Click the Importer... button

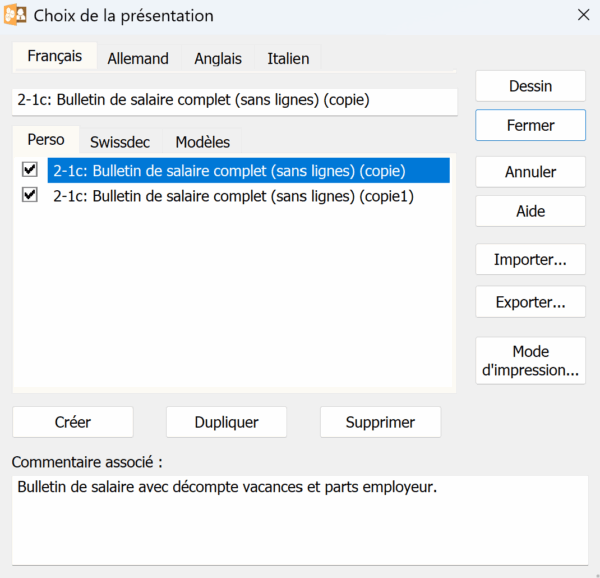tap(530, 260)
